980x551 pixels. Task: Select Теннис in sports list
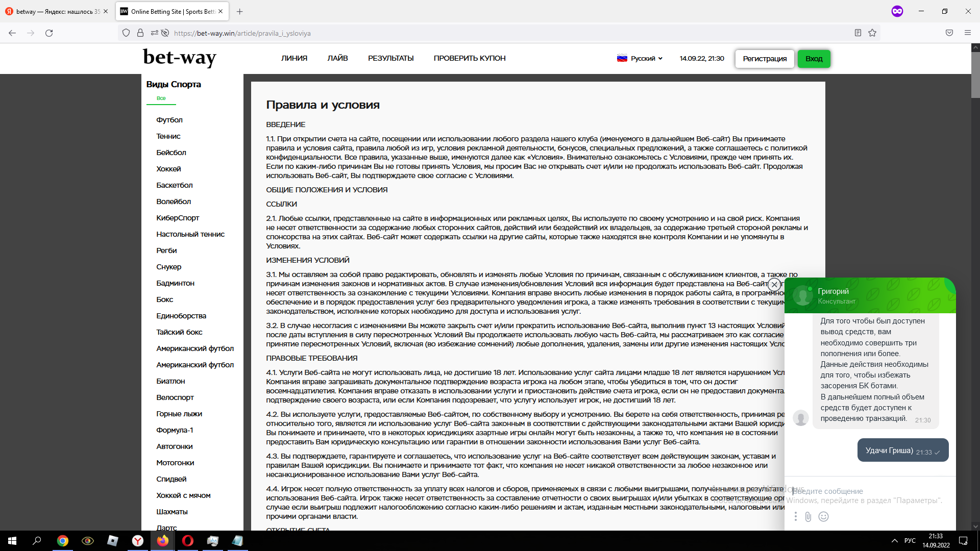tap(168, 136)
